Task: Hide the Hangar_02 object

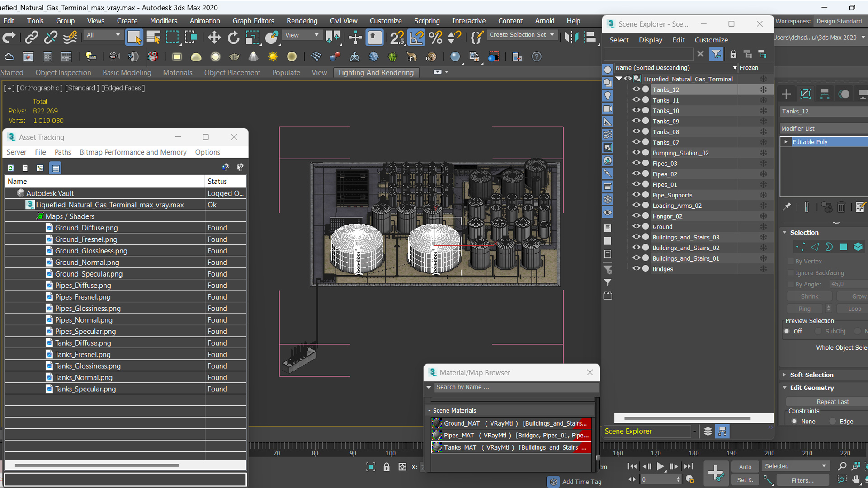Action: click(636, 216)
